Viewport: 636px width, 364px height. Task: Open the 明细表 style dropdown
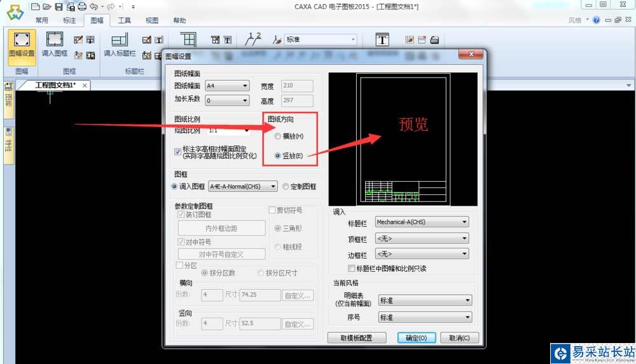point(425,300)
